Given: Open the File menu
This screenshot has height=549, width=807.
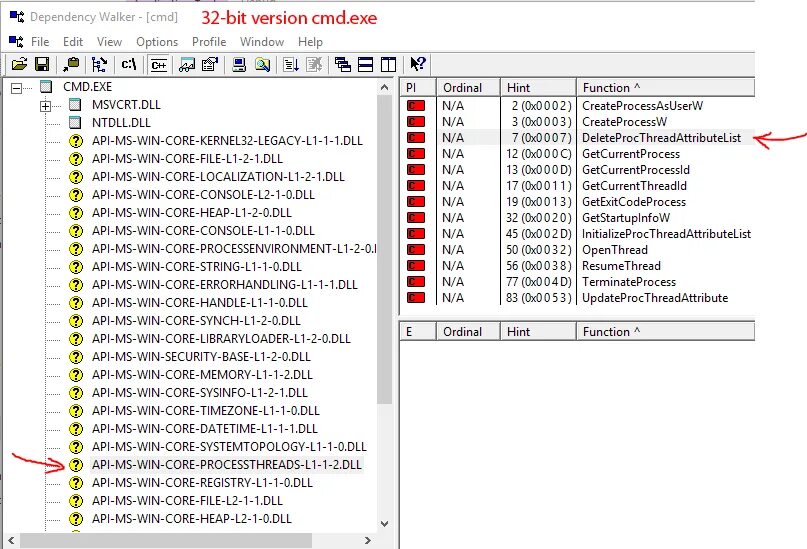Looking at the screenshot, I should [x=40, y=42].
